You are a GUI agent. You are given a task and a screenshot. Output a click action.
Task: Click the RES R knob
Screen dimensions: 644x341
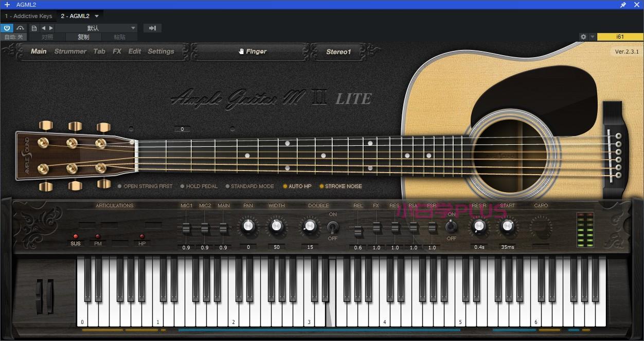tap(479, 226)
